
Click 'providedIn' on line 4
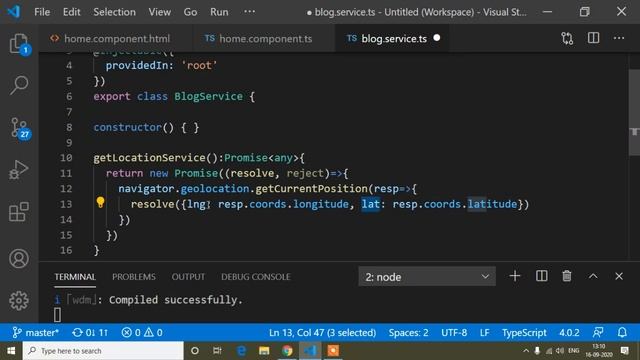pyautogui.click(x=137, y=65)
